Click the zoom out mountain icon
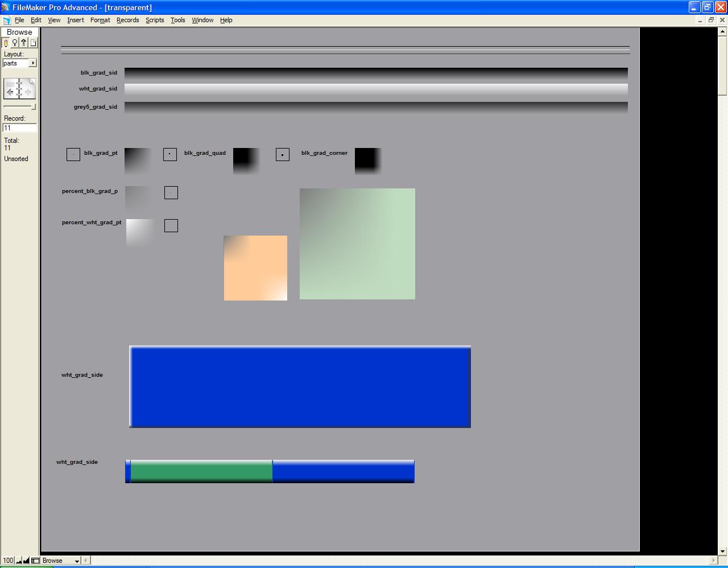Screen dimensions: 728x568 (19, 561)
